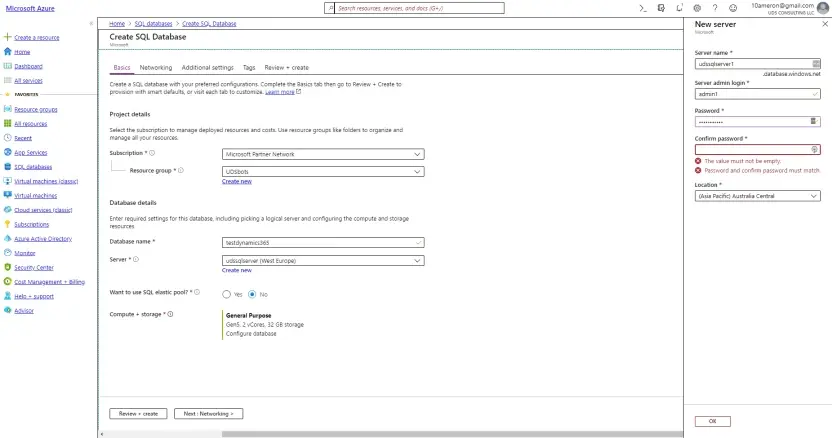
Task: Click the Database name field
Action: [323, 243]
